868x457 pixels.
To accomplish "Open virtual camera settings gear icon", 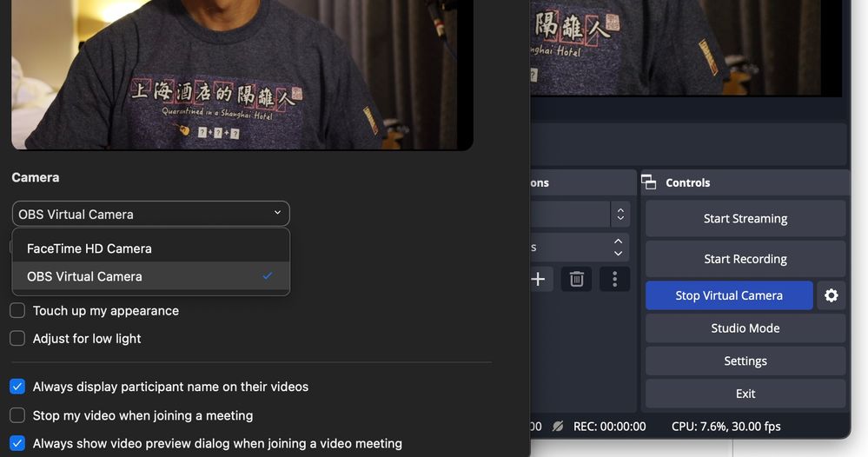I will [x=831, y=295].
